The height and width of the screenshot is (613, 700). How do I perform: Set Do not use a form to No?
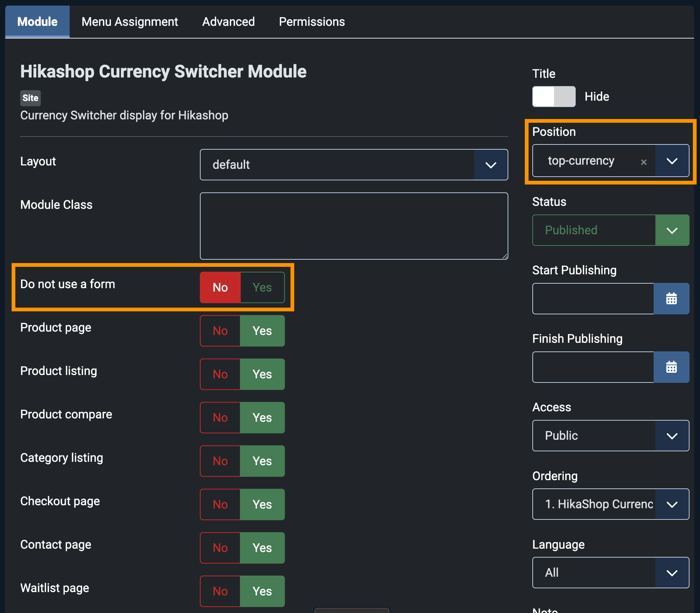220,287
